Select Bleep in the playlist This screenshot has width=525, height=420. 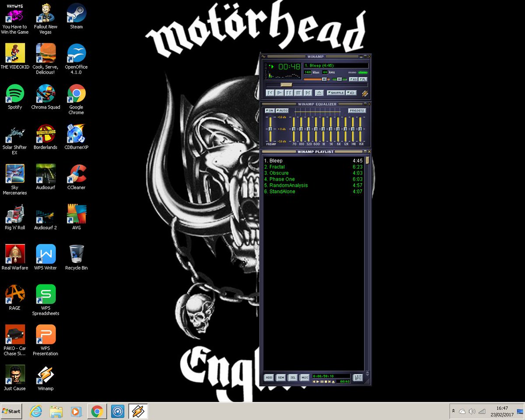[x=313, y=161]
